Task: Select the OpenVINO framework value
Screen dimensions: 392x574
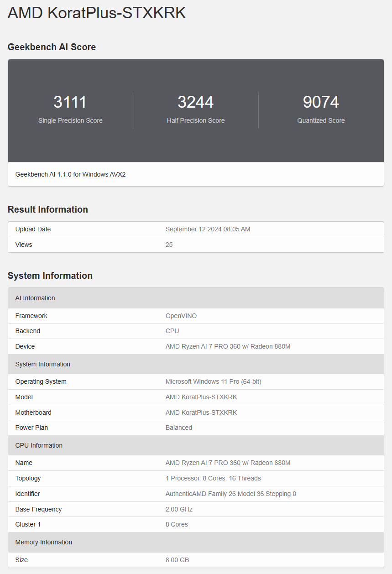Action: point(181,316)
